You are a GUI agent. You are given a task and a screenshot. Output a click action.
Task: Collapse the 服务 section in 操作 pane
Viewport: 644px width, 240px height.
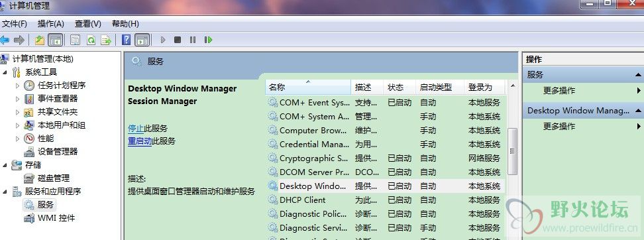[638, 74]
